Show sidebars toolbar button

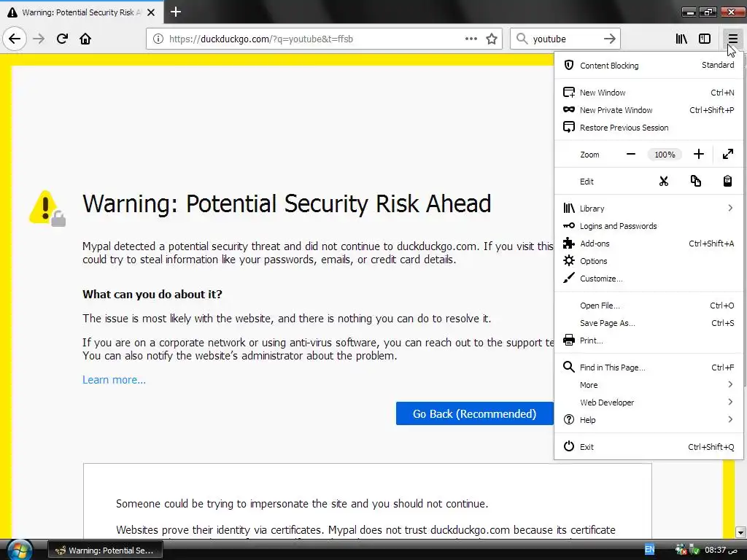click(x=705, y=39)
